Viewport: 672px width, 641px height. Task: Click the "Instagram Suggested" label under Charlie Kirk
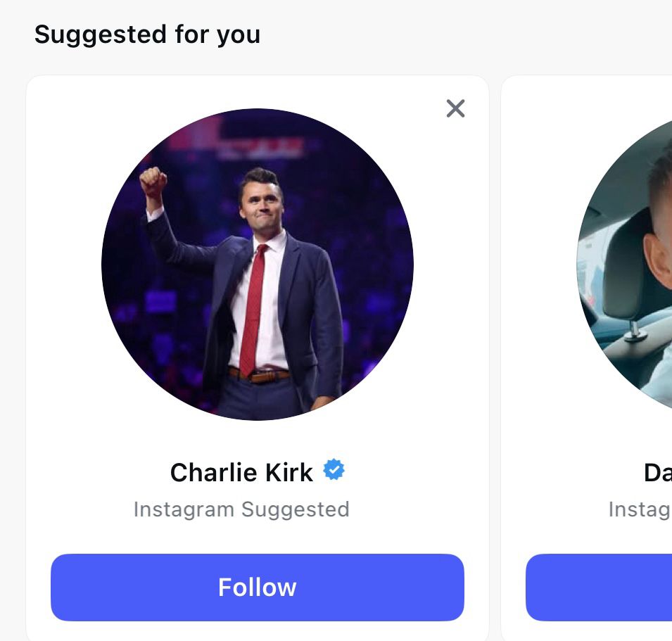coord(241,509)
